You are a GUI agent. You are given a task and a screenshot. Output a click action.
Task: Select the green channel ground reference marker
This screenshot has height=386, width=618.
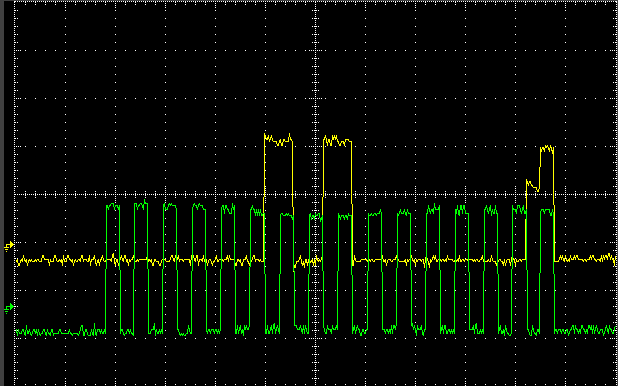(9, 308)
